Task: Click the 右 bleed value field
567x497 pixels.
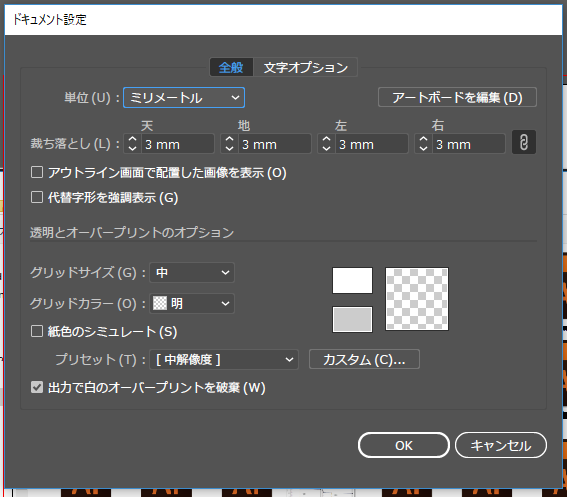Action: click(468, 144)
